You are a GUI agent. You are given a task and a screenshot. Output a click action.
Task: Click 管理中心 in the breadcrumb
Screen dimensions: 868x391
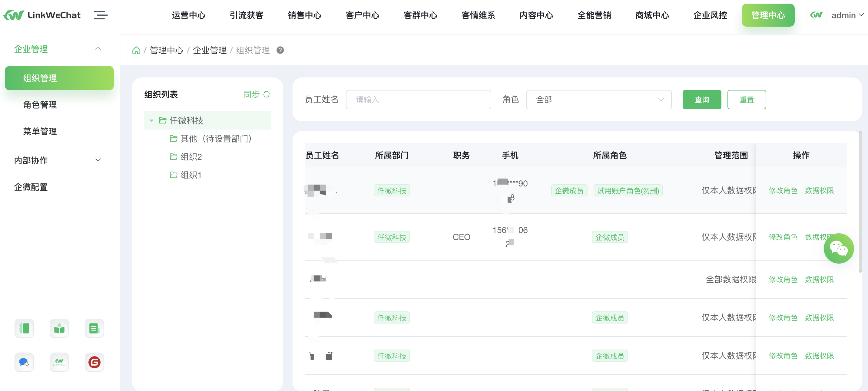pyautogui.click(x=167, y=50)
